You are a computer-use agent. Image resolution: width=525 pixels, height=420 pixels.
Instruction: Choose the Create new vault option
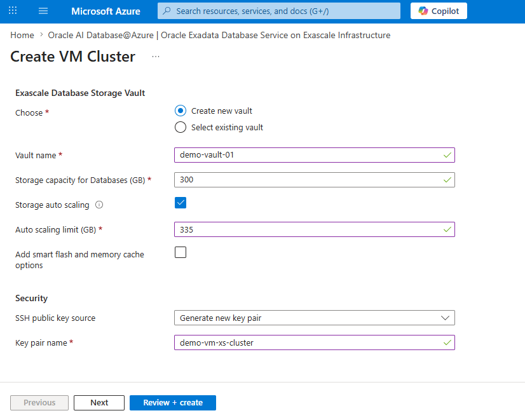[x=180, y=111]
